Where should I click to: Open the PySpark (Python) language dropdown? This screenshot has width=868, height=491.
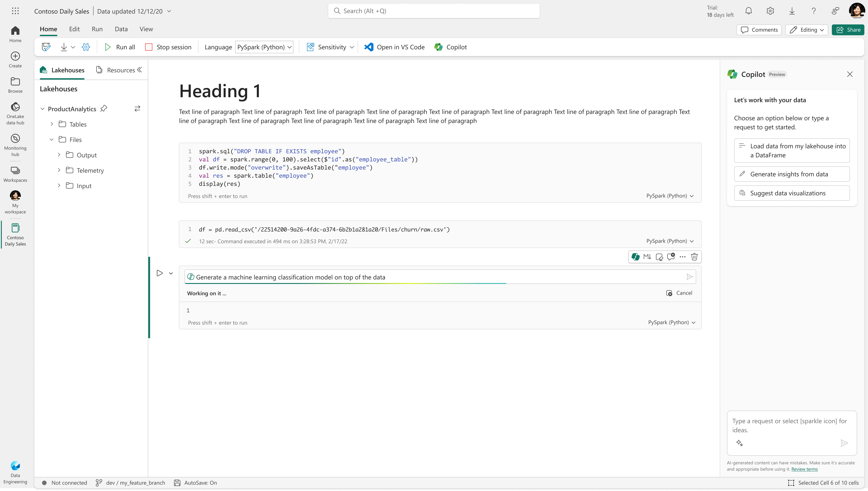click(x=264, y=47)
